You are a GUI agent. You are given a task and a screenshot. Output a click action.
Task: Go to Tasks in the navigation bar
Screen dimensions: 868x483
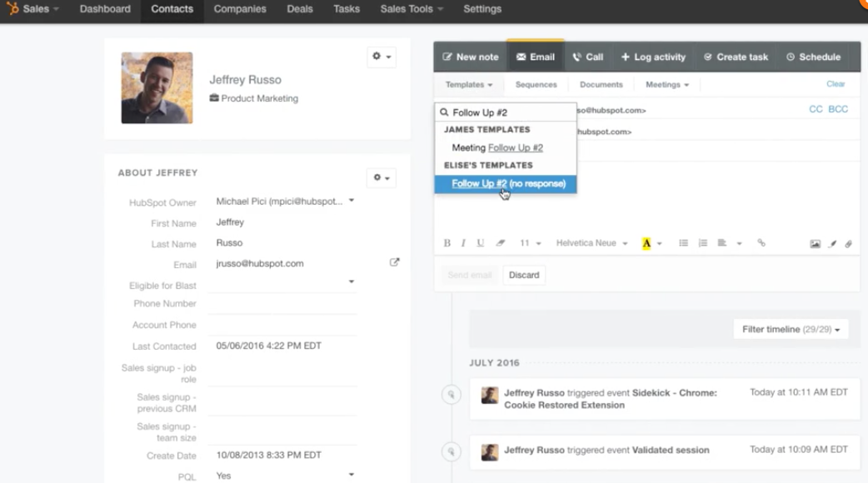347,9
